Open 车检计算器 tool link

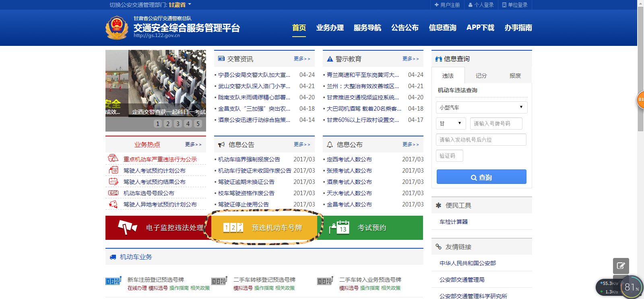[454, 222]
